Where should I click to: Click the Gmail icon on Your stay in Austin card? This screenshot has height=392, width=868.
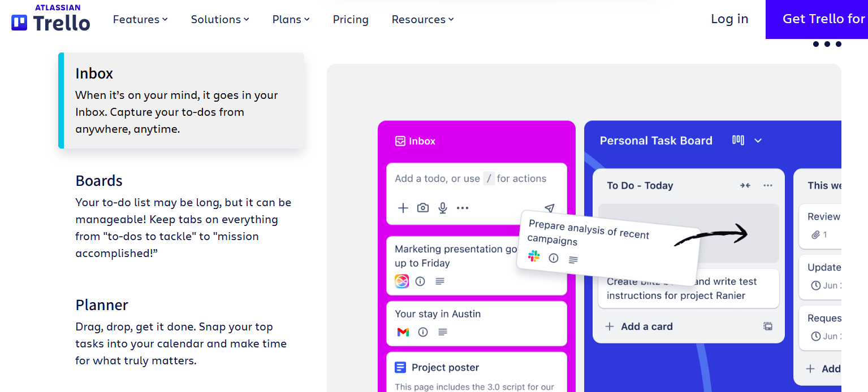403,332
